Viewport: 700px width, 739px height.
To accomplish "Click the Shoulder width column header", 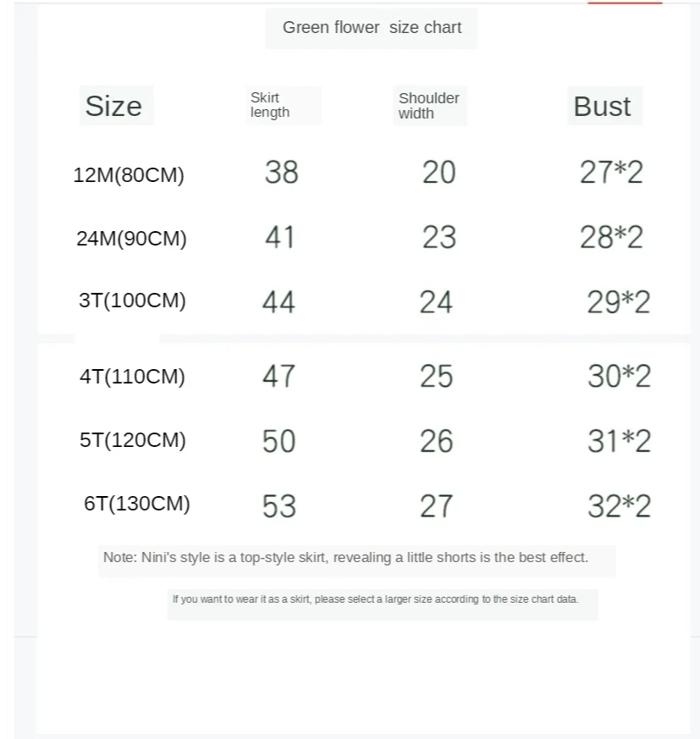I will (428, 106).
